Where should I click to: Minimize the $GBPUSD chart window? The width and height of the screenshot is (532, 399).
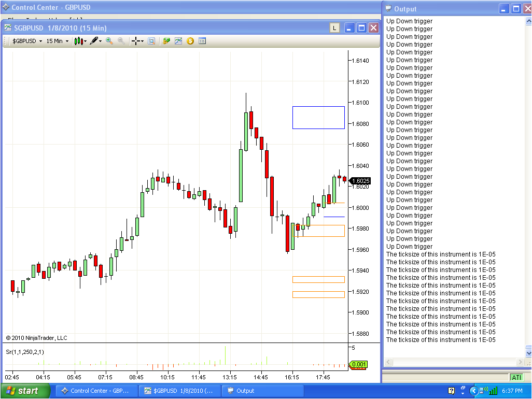click(x=349, y=28)
